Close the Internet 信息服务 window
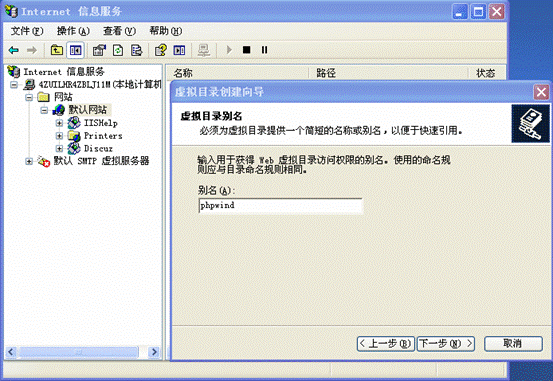This screenshot has width=553, height=381. 497,12
